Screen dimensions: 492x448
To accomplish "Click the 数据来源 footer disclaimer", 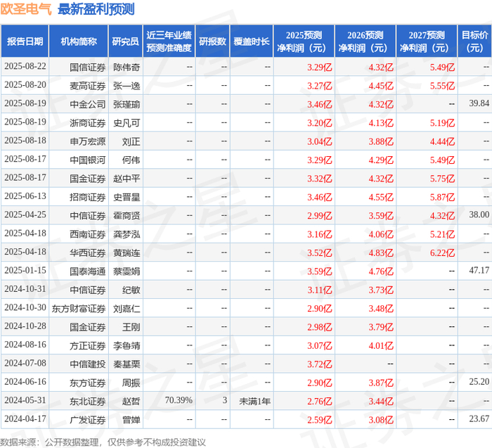I will (x=103, y=442).
